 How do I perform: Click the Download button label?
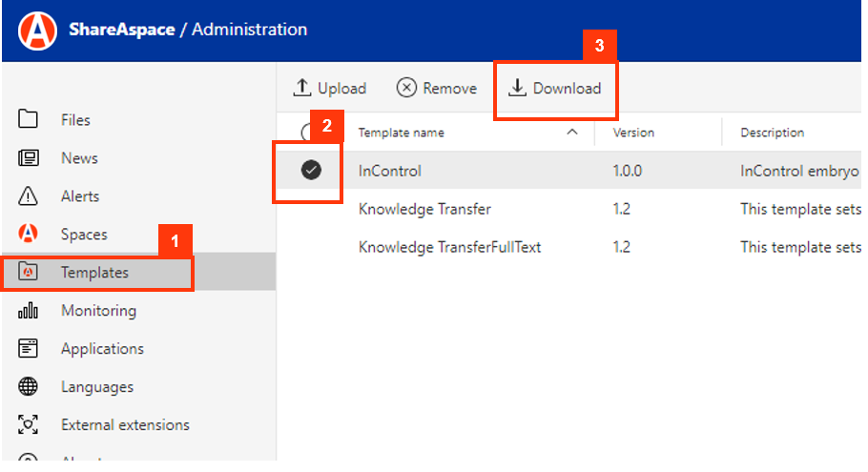[567, 89]
